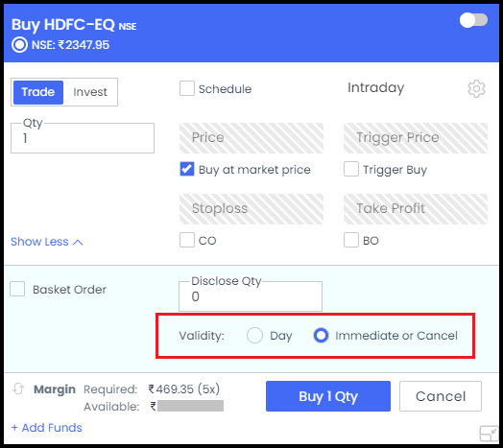Cancel the order
503x448 pixels.
441,396
